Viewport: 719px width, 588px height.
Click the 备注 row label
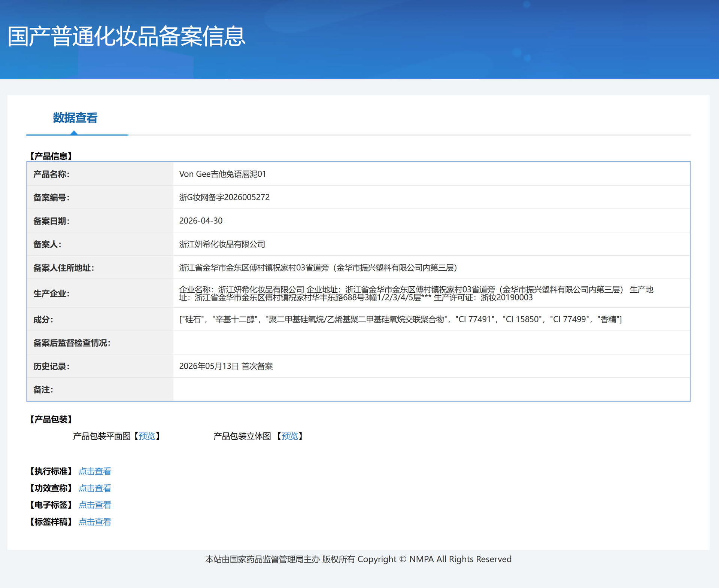tap(43, 390)
